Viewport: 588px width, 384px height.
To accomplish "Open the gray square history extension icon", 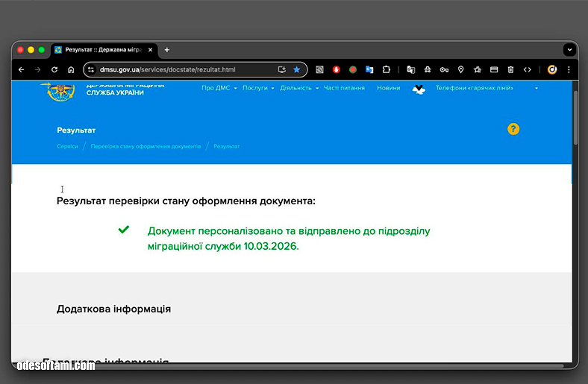I will point(319,69).
